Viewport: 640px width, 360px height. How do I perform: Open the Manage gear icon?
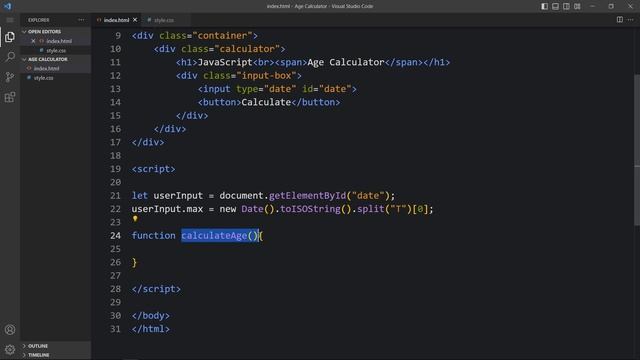point(10,349)
